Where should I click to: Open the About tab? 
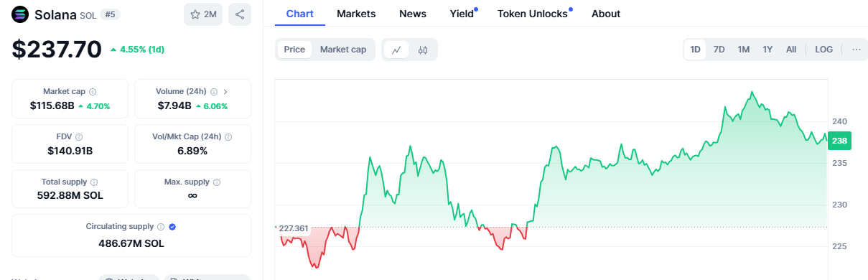pos(606,14)
